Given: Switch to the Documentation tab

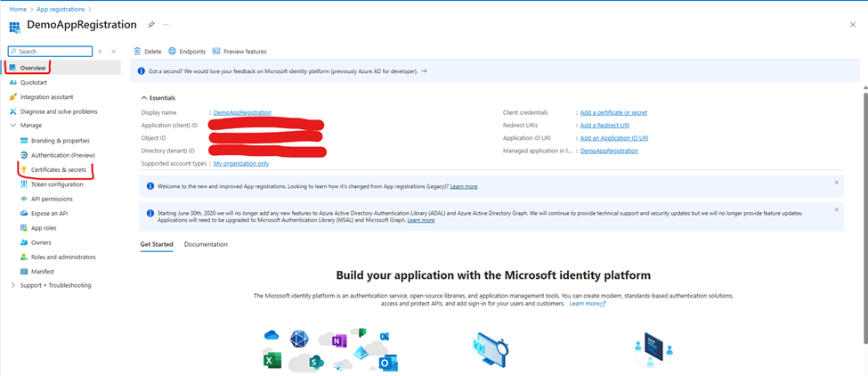Looking at the screenshot, I should pyautogui.click(x=206, y=244).
